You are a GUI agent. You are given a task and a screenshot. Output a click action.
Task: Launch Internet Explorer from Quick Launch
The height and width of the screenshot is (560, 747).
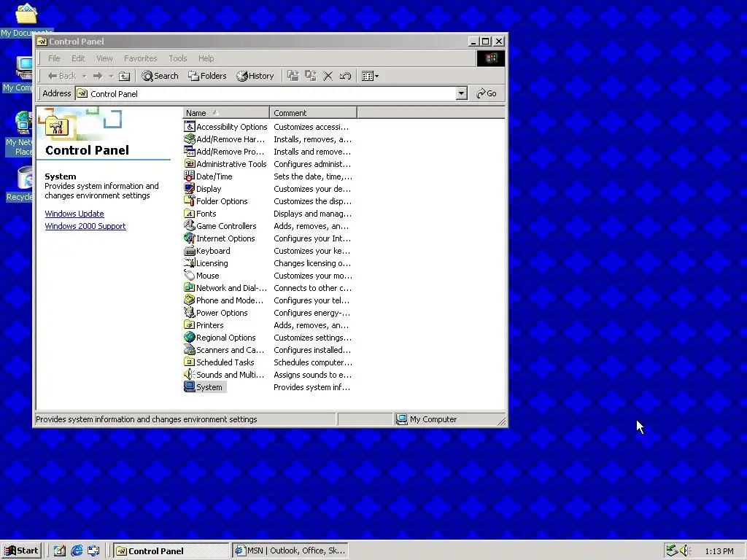pyautogui.click(x=77, y=551)
